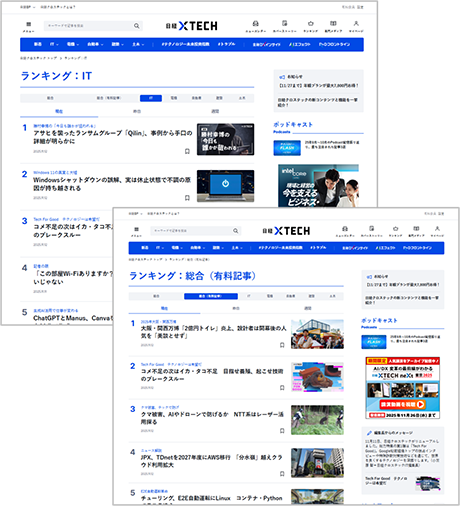Open the hooded hacker thumbnail of the Qilin article

click(225, 139)
